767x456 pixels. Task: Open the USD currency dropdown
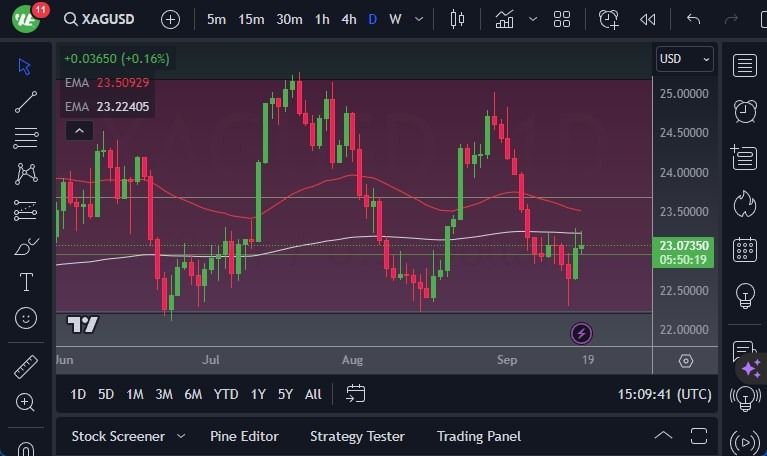(685, 59)
